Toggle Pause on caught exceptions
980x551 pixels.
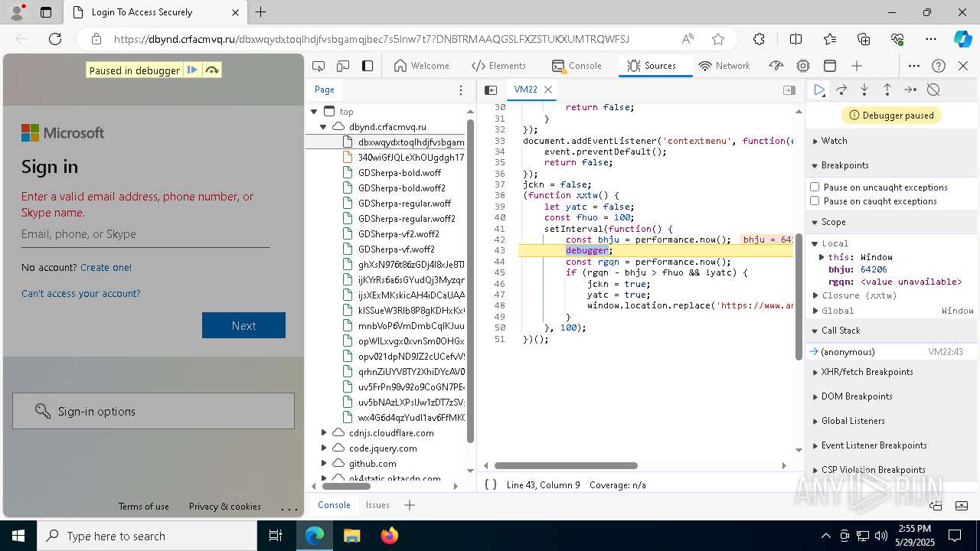tap(815, 201)
